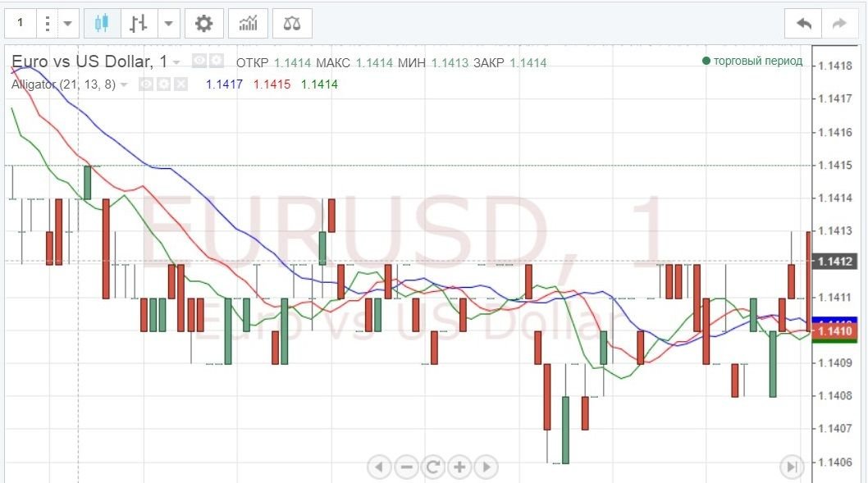Screen dimensions: 868x483
Task: Click the МАКС high price value
Action: click(x=374, y=63)
